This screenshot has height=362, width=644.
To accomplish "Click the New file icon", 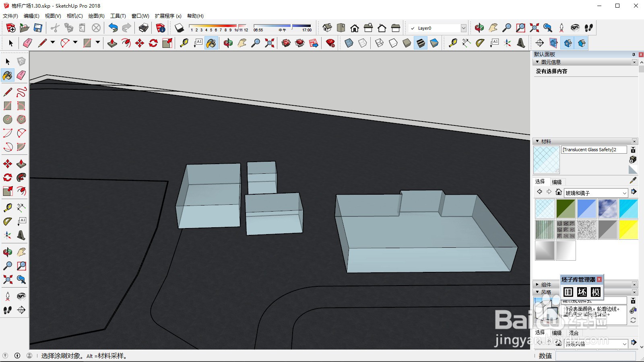I will point(11,28).
